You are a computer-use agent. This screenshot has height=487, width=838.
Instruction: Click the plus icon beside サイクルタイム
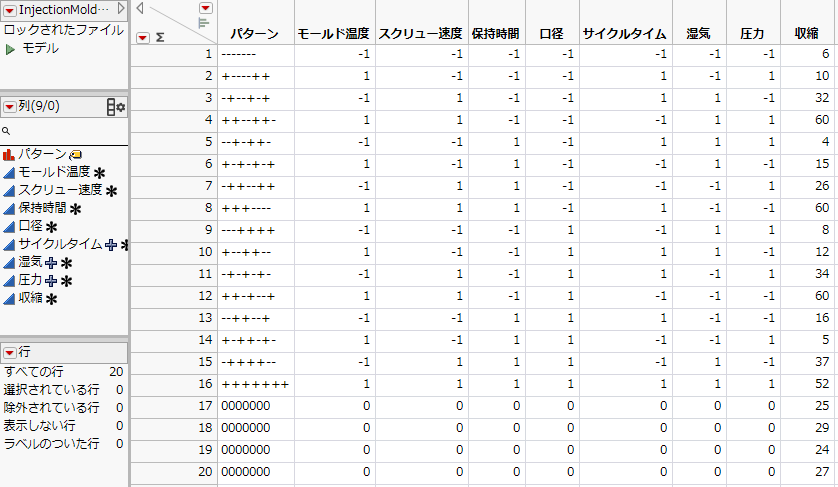[x=111, y=245]
